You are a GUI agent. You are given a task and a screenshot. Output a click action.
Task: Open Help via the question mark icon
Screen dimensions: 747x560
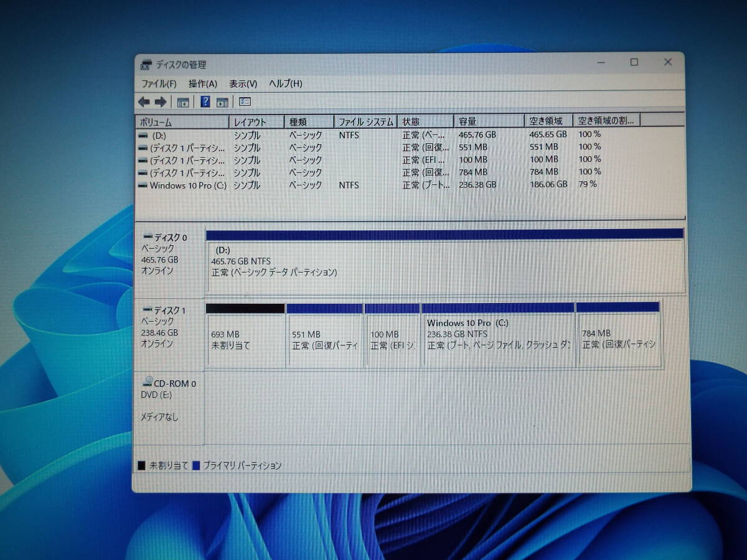pyautogui.click(x=205, y=102)
